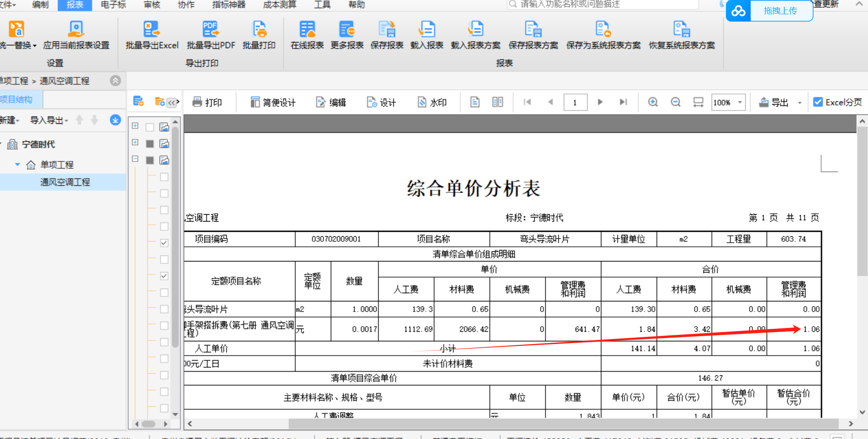
Task: Go to the next page
Action: click(x=600, y=102)
